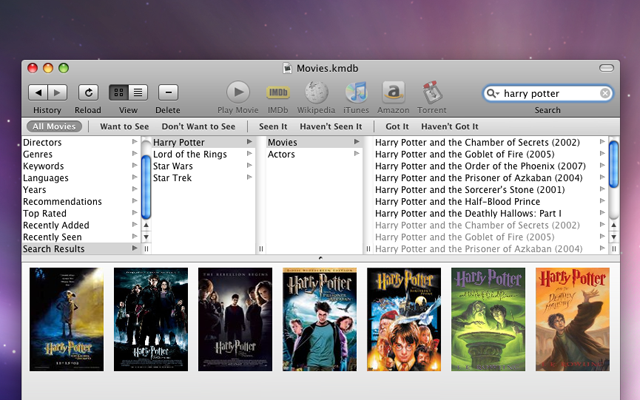Launch the iTunes toolbar icon

pyautogui.click(x=357, y=92)
